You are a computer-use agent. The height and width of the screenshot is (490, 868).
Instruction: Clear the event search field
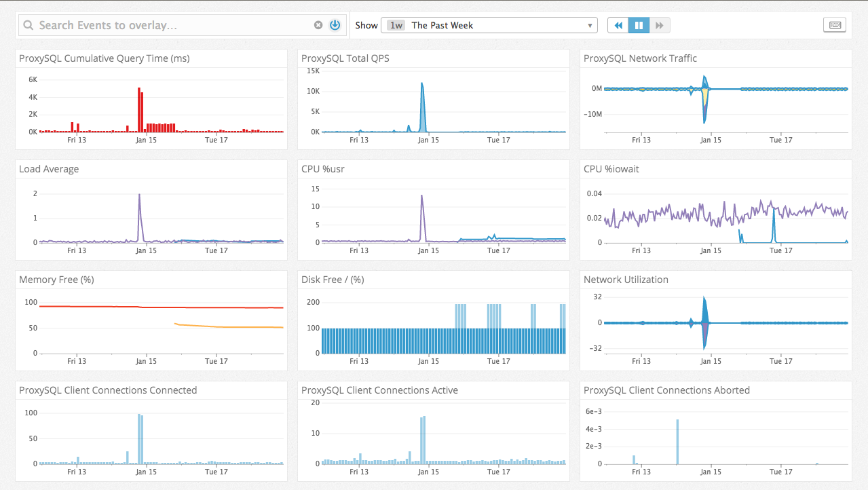point(318,25)
